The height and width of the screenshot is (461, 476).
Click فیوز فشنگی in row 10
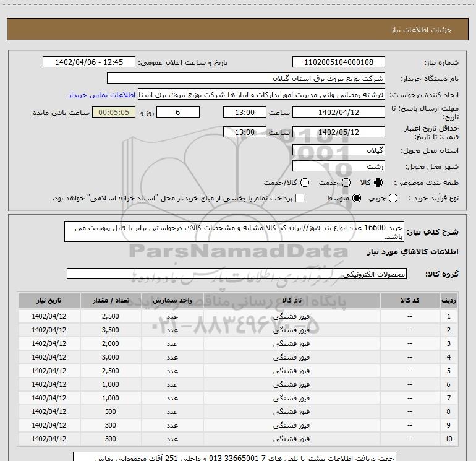pyautogui.click(x=291, y=439)
